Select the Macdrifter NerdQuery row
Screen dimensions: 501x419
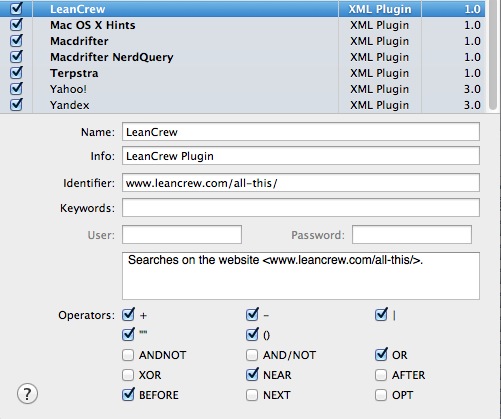click(242, 57)
